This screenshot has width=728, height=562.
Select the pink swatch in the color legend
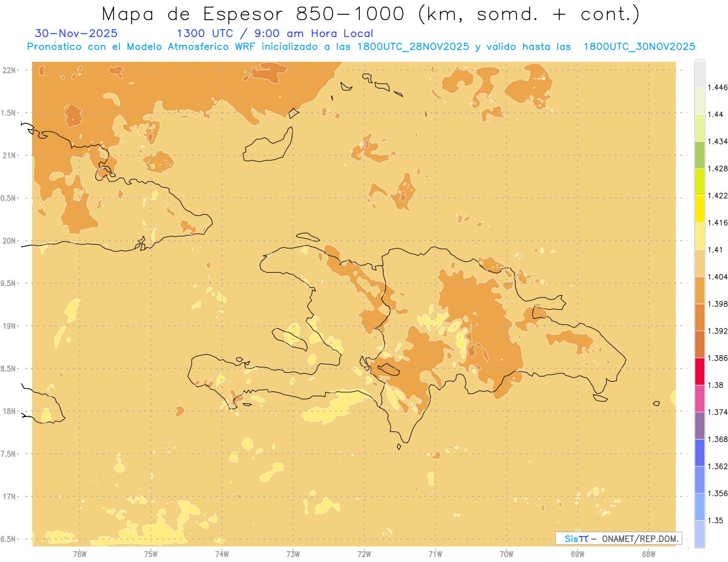699,398
